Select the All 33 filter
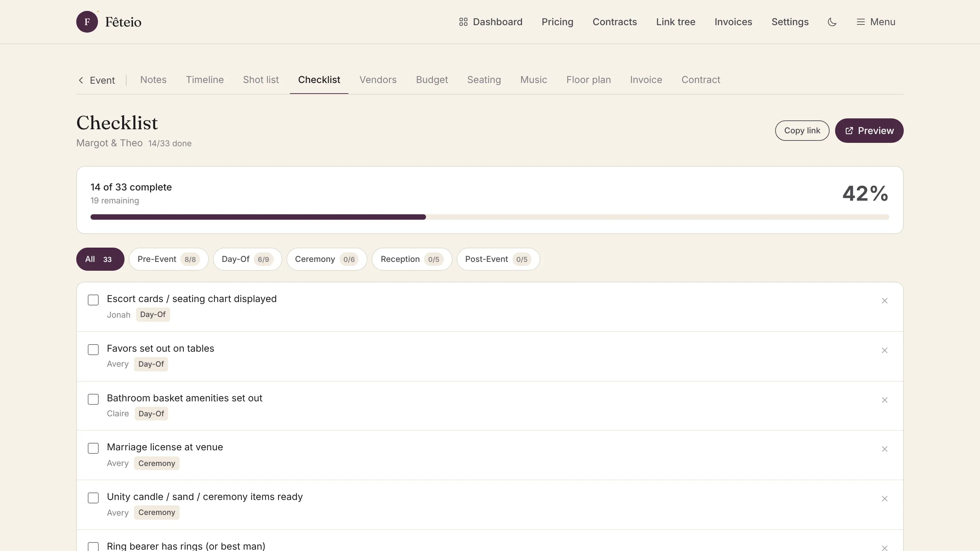The height and width of the screenshot is (551, 980). coord(100,259)
